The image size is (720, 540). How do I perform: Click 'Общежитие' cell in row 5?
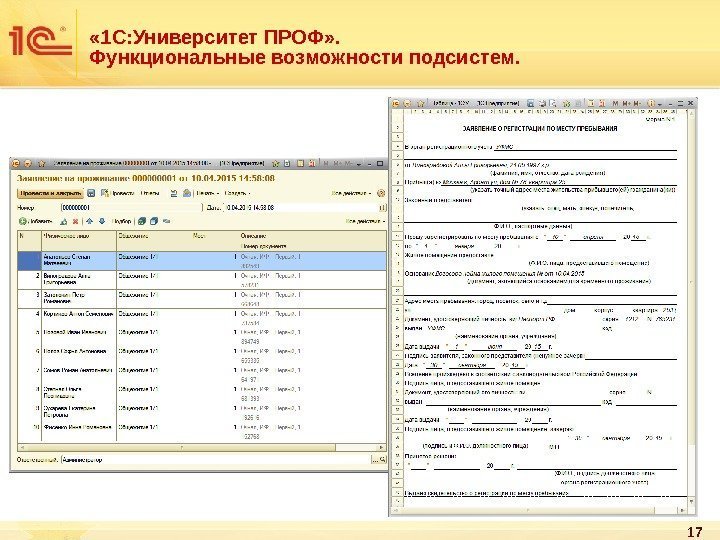coord(138,332)
